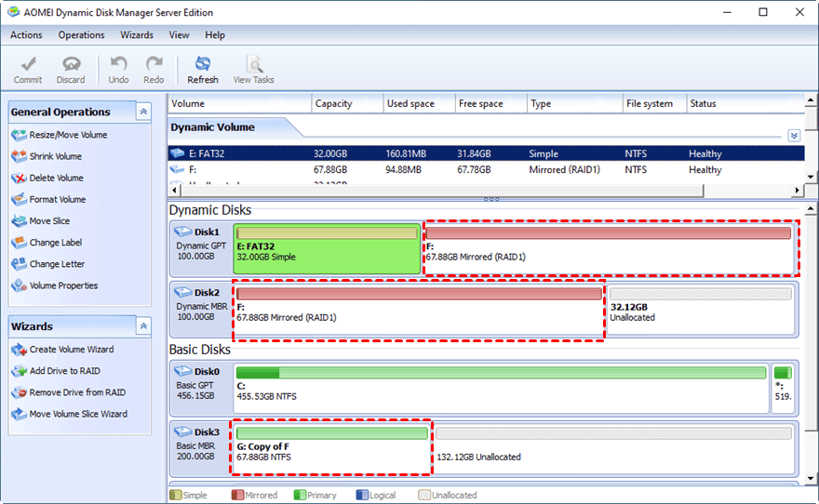Screen dimensions: 819x504
Task: Sort by Used space column header
Action: (420, 103)
